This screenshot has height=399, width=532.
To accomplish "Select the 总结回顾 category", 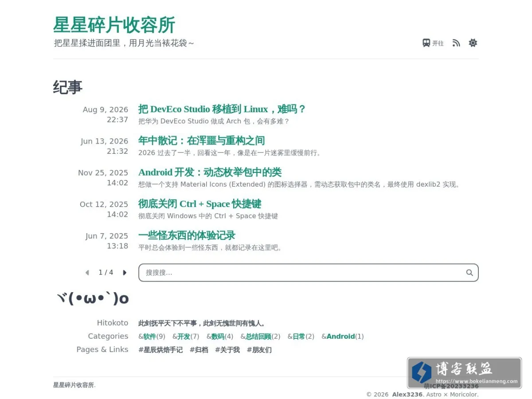I will coord(258,336).
